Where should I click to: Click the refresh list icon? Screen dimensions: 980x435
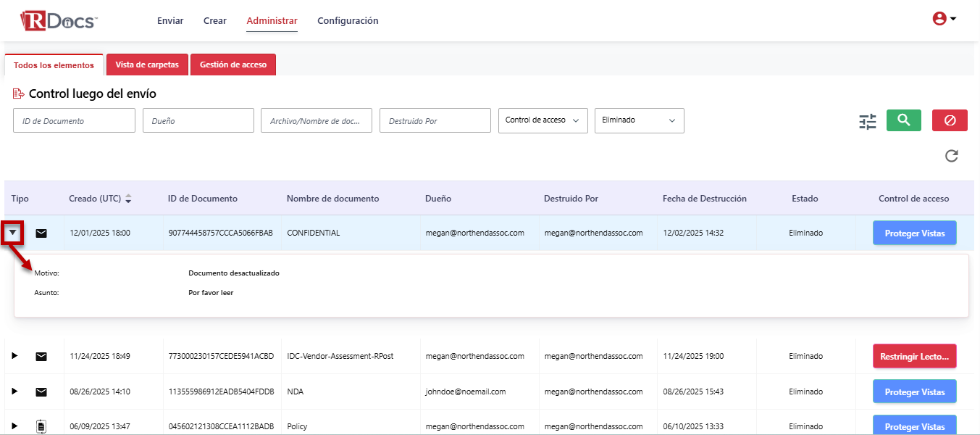tap(952, 156)
